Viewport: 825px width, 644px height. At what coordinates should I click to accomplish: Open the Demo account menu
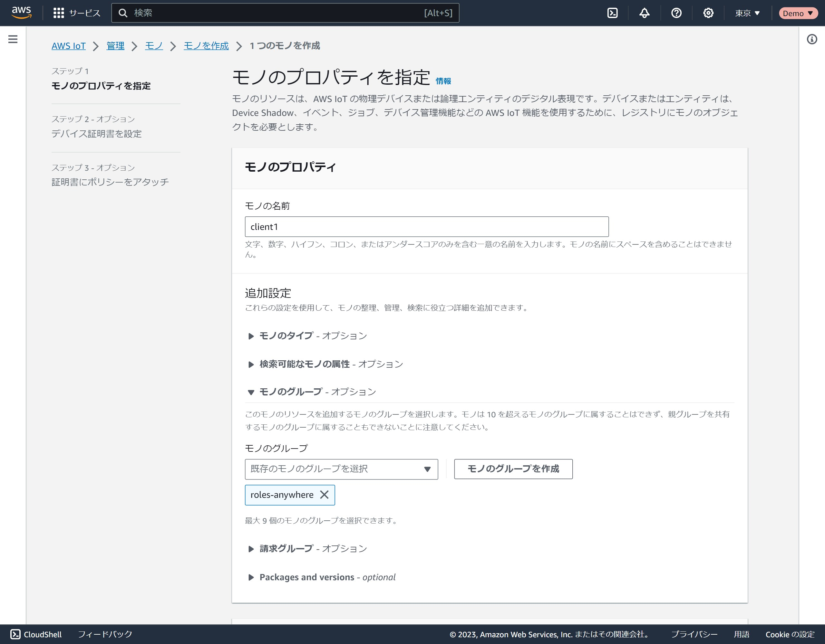tap(797, 13)
